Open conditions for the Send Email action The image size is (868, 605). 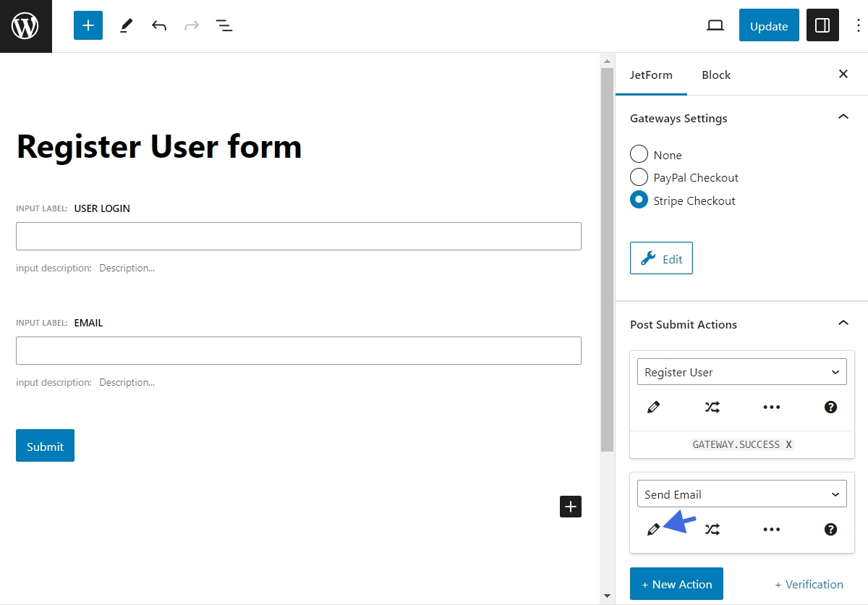712,529
